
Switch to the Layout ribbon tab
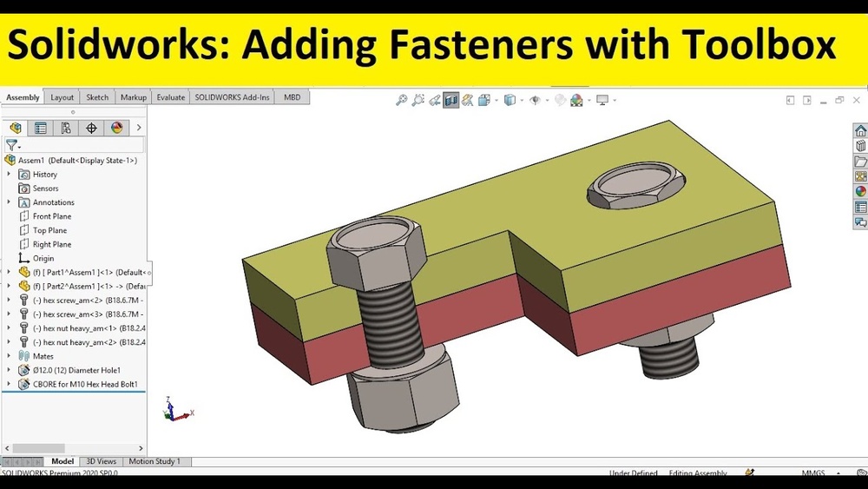62,97
